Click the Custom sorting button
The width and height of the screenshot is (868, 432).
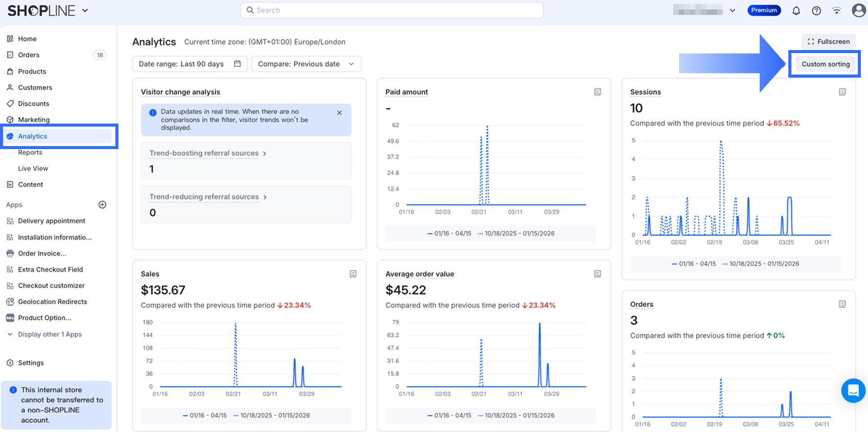coord(825,64)
